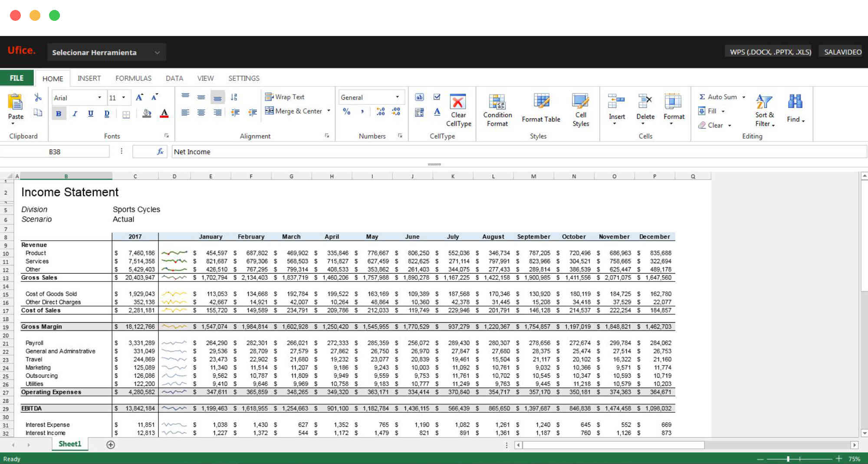Click the Format Table icon

pos(541,102)
